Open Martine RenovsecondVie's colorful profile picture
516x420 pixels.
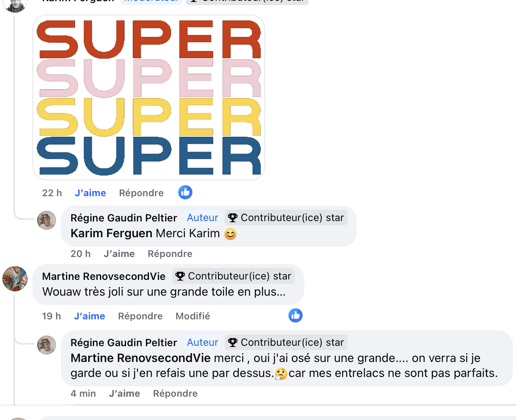(x=15, y=279)
